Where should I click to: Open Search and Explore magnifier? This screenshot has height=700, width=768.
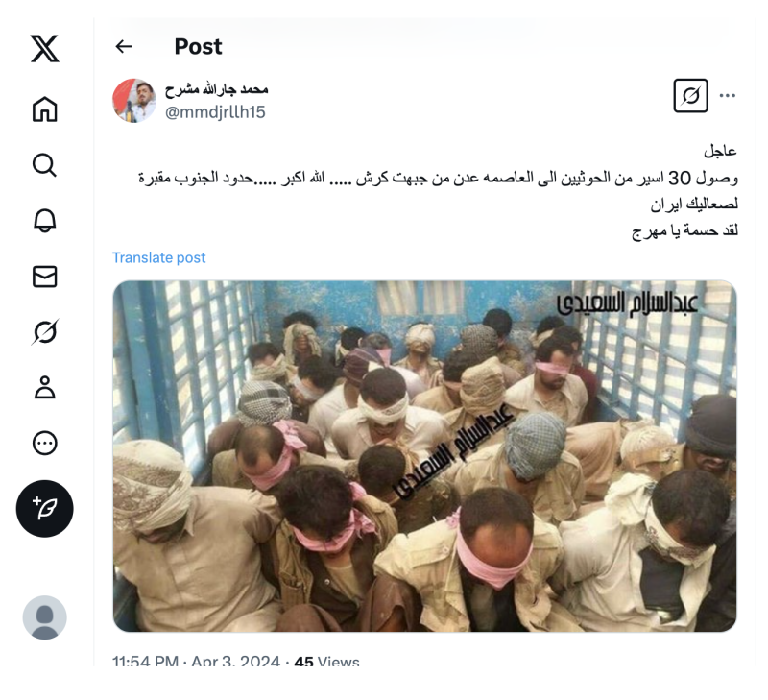point(44,165)
